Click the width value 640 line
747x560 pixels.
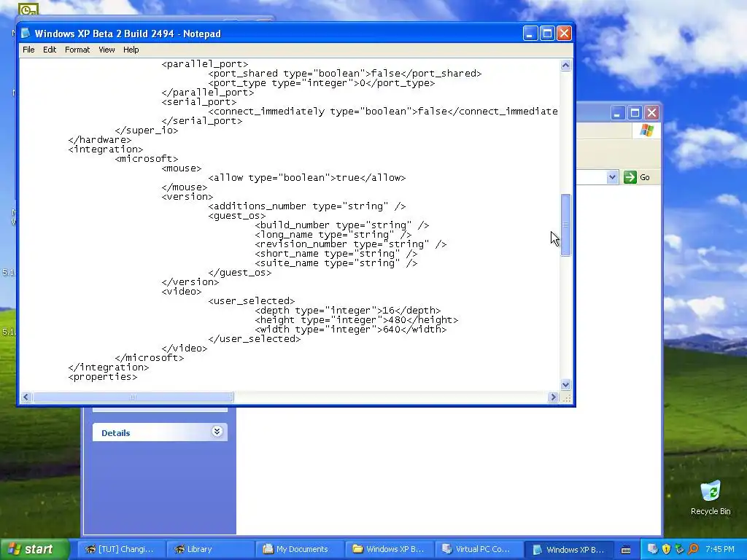(x=351, y=330)
